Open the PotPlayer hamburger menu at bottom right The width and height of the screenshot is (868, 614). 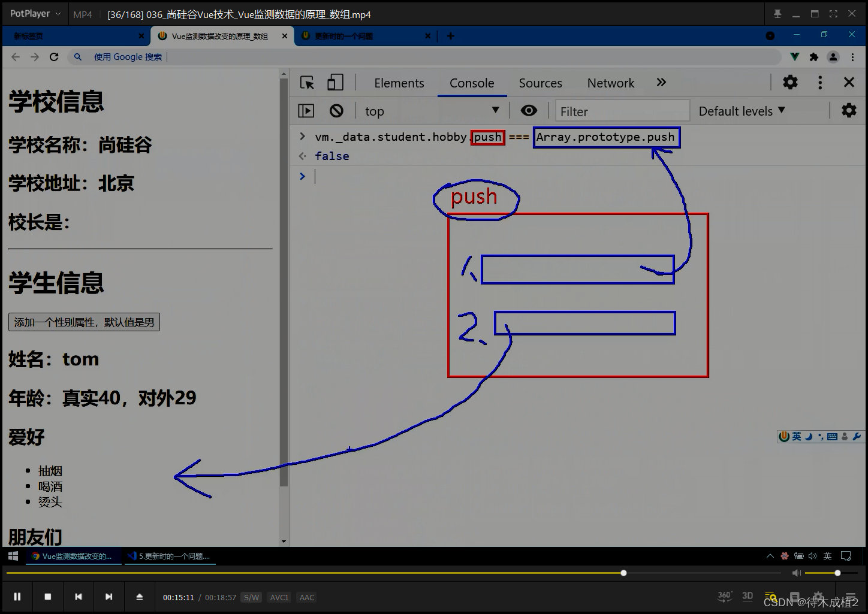coord(850,597)
